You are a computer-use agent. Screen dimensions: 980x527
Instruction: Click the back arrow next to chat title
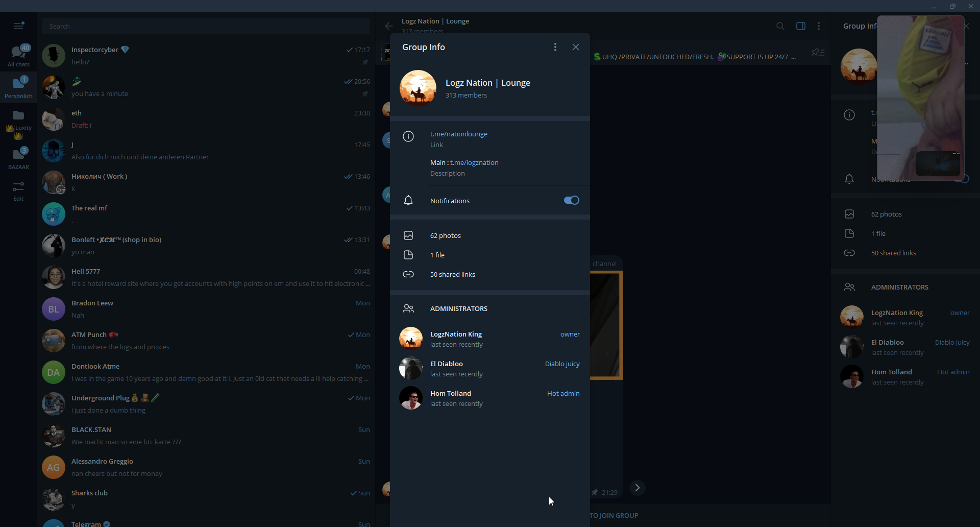(389, 26)
